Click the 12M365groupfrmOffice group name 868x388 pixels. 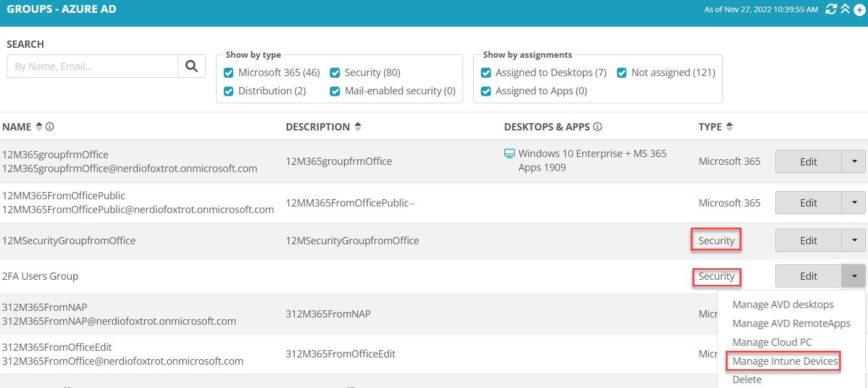click(56, 154)
